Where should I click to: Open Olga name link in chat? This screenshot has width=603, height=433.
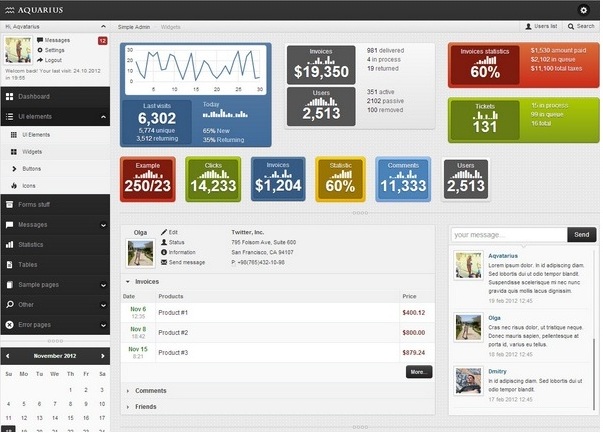[494, 318]
